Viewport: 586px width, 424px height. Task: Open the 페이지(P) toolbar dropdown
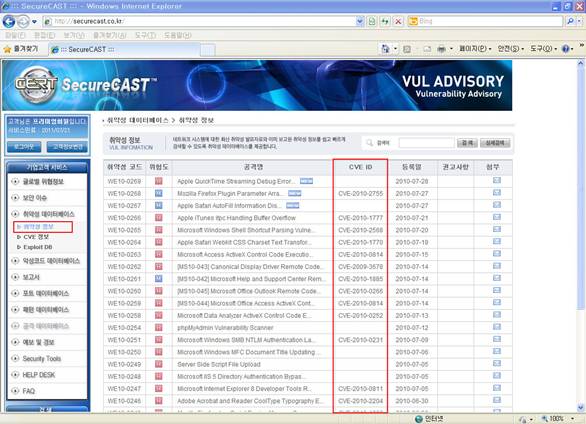point(475,49)
